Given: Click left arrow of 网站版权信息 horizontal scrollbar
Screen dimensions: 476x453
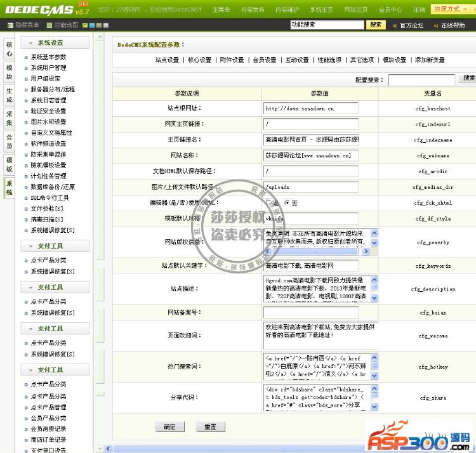Looking at the screenshot, I should pyautogui.click(x=267, y=251).
